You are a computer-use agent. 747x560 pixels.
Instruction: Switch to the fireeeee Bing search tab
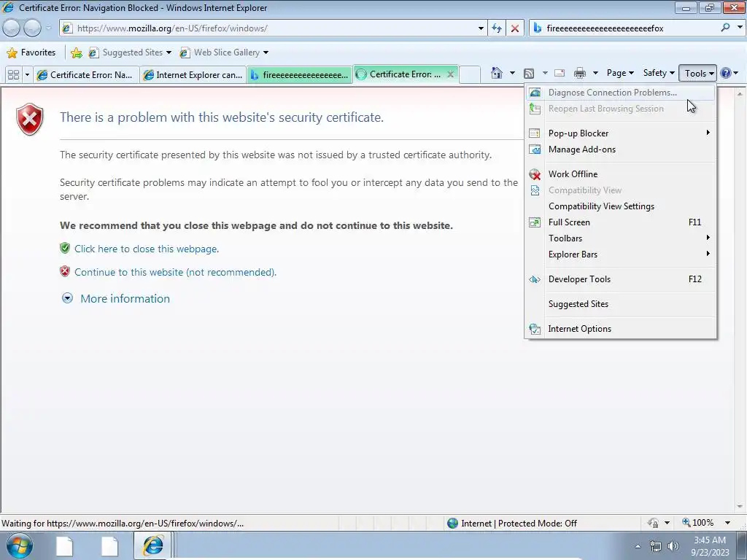click(x=299, y=75)
